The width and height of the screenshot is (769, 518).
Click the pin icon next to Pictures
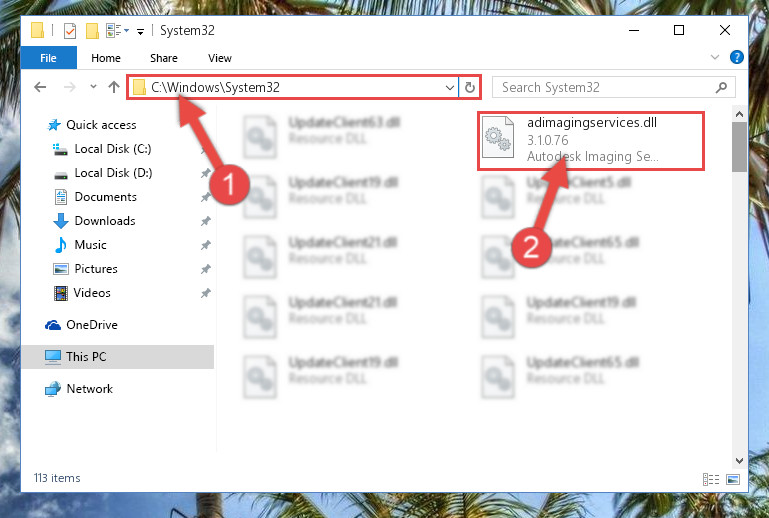(x=205, y=269)
